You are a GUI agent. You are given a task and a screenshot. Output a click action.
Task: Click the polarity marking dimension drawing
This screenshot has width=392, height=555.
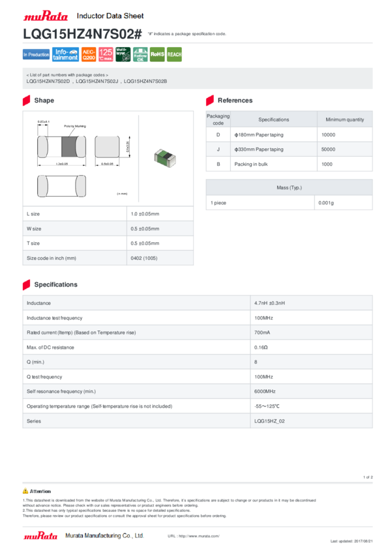[82, 158]
